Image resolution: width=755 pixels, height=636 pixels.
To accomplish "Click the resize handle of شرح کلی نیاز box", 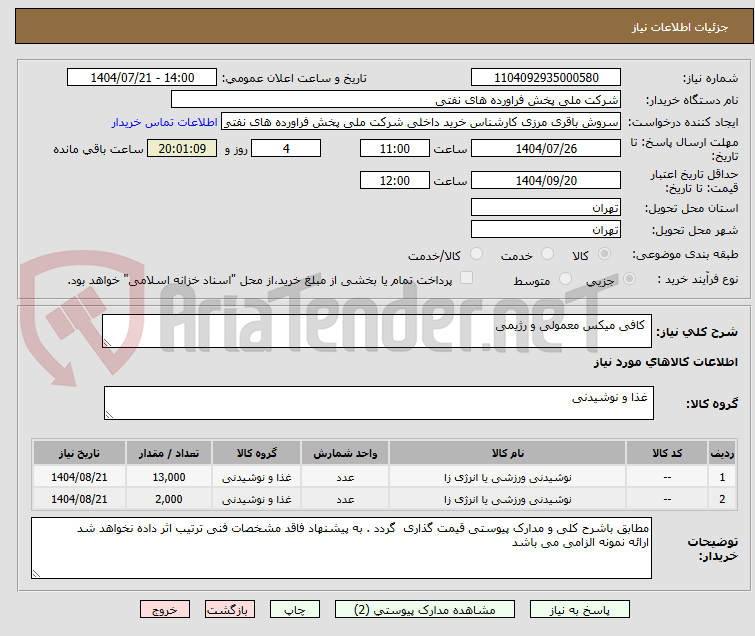I will (x=107, y=342).
